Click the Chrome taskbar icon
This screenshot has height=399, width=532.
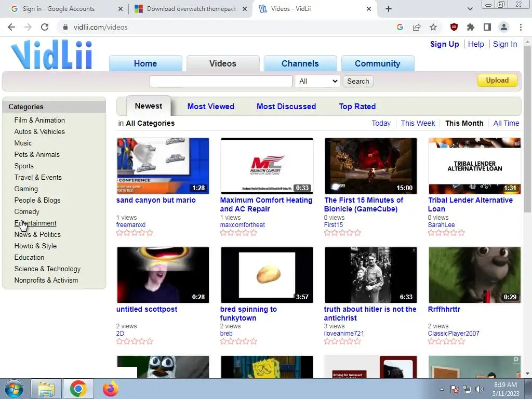click(x=78, y=389)
